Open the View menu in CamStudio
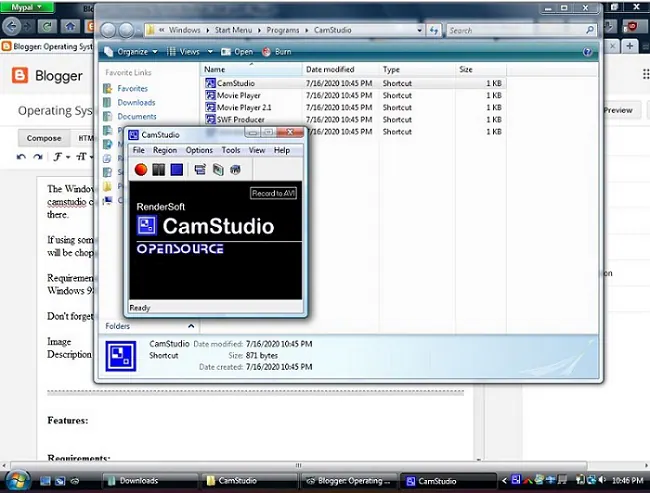The width and height of the screenshot is (650, 493). pyautogui.click(x=257, y=150)
